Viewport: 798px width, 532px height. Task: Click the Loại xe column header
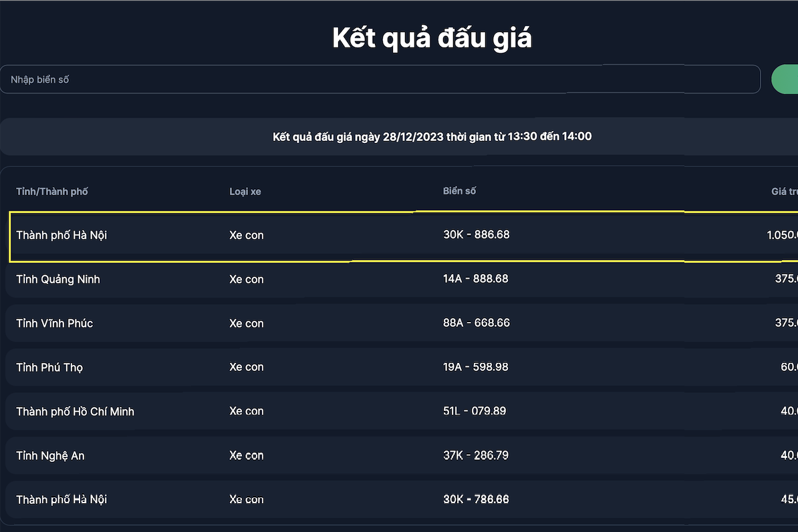click(x=245, y=192)
